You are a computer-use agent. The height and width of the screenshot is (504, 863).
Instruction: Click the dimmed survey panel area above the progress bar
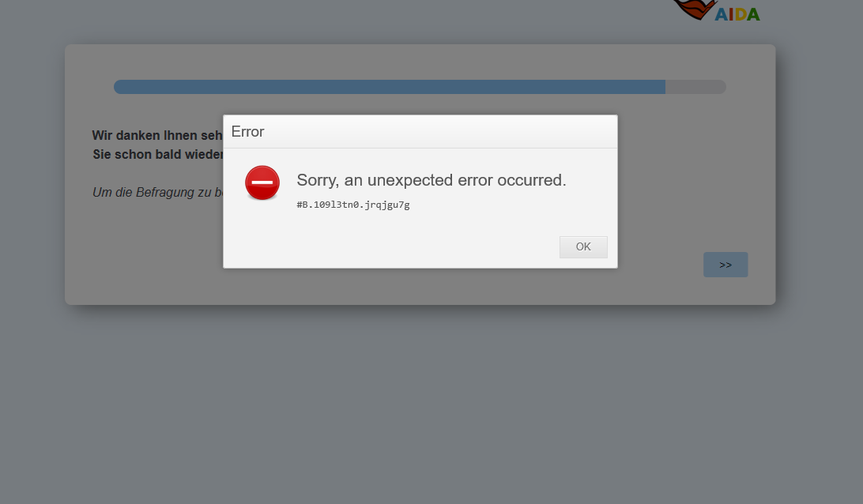click(420, 62)
